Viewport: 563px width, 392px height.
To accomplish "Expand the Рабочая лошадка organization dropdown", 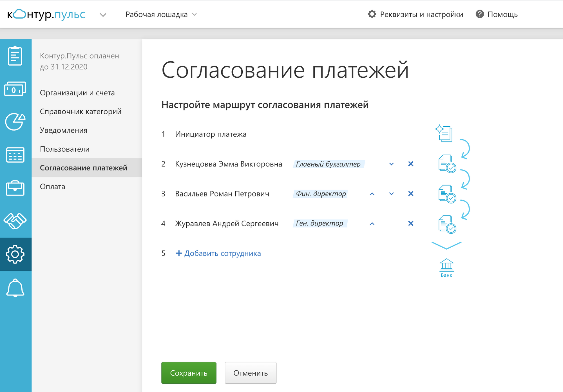I will point(161,14).
